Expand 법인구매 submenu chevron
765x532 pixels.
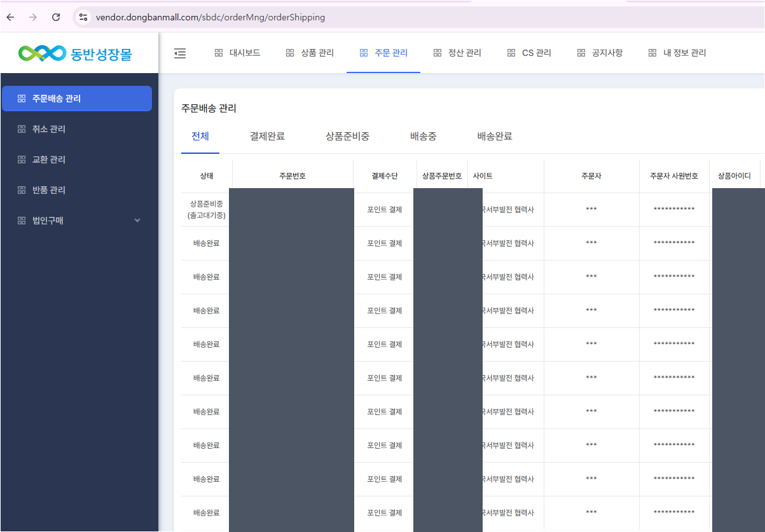click(137, 221)
